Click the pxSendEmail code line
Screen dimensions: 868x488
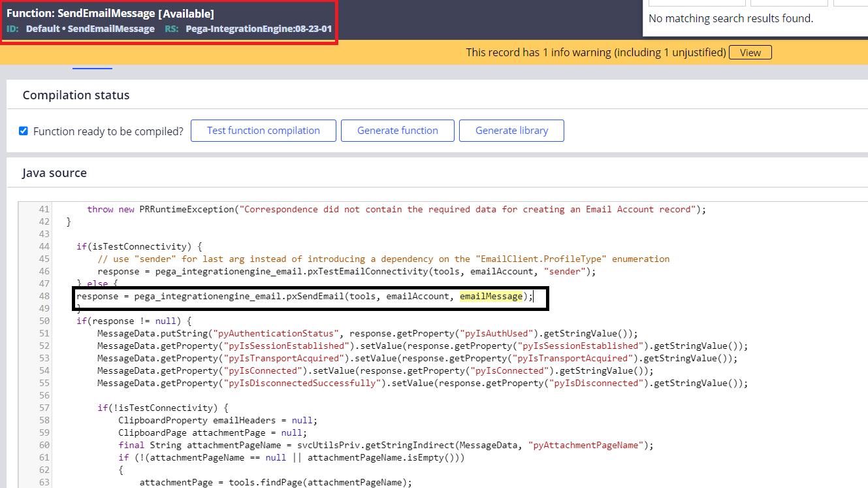pos(305,296)
